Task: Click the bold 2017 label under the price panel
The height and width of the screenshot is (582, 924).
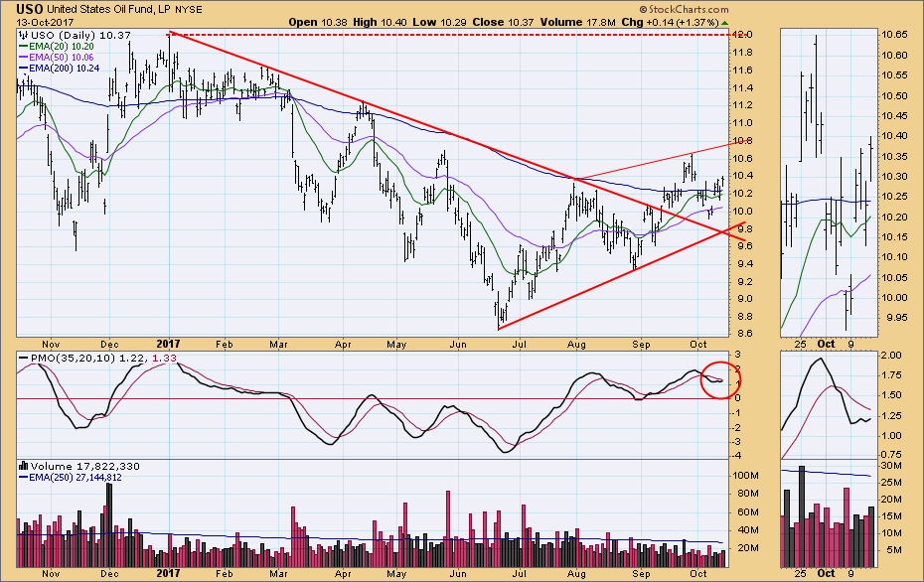Action: [169, 344]
